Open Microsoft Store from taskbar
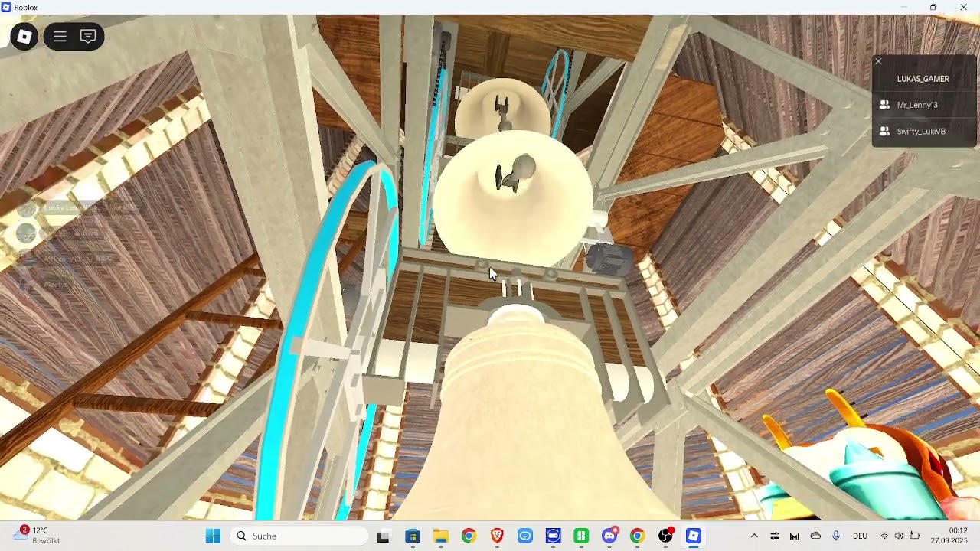 pyautogui.click(x=412, y=536)
